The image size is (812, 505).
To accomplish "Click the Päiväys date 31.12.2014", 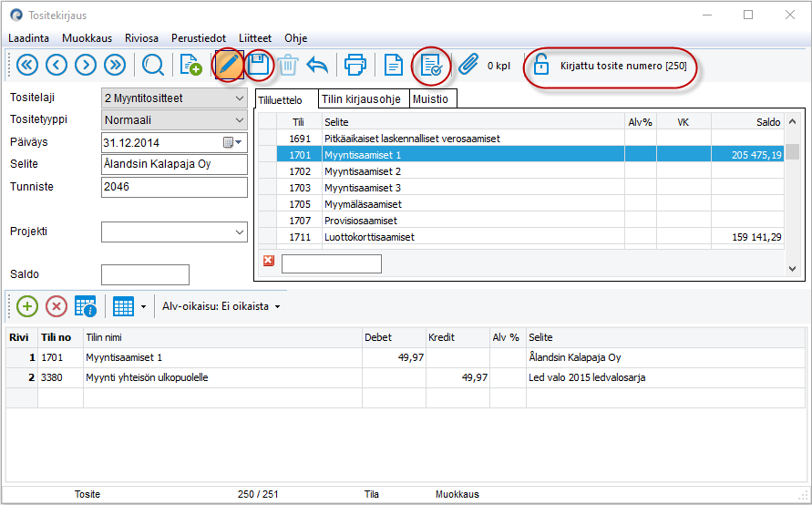I will point(131,143).
